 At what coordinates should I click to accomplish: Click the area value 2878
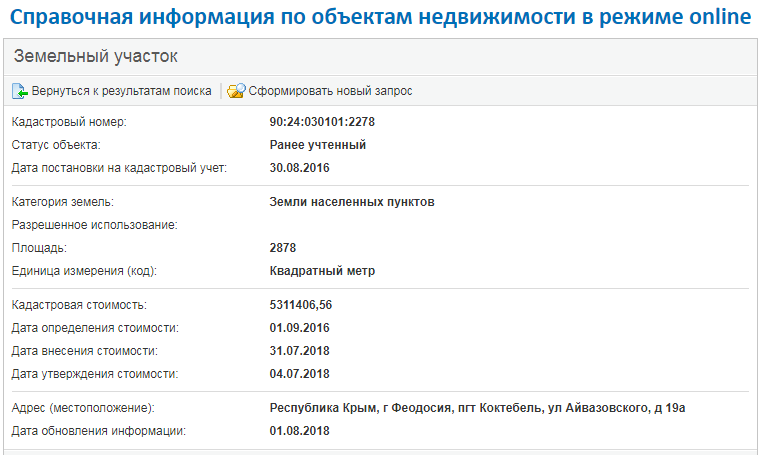pyautogui.click(x=283, y=248)
